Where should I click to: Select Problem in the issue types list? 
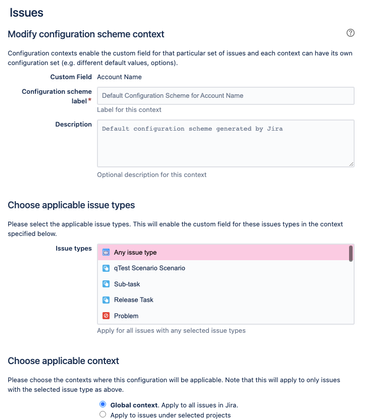pyautogui.click(x=223, y=316)
